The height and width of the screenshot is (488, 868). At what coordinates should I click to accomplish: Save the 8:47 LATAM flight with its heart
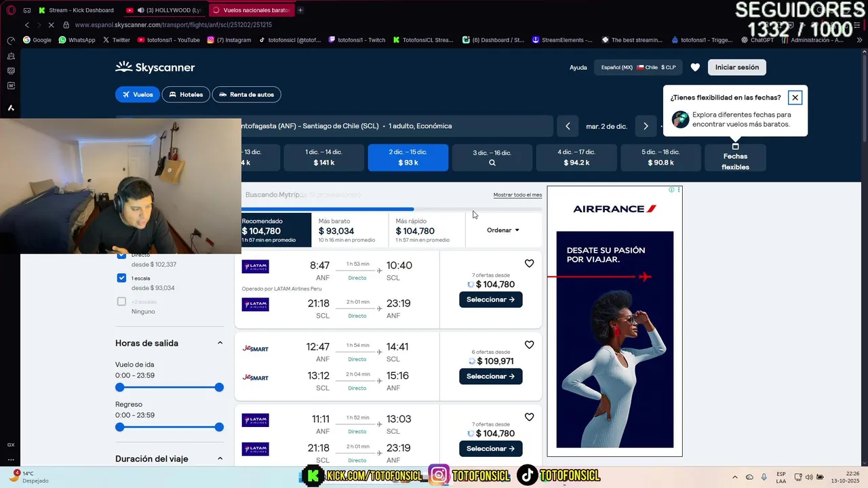point(529,264)
